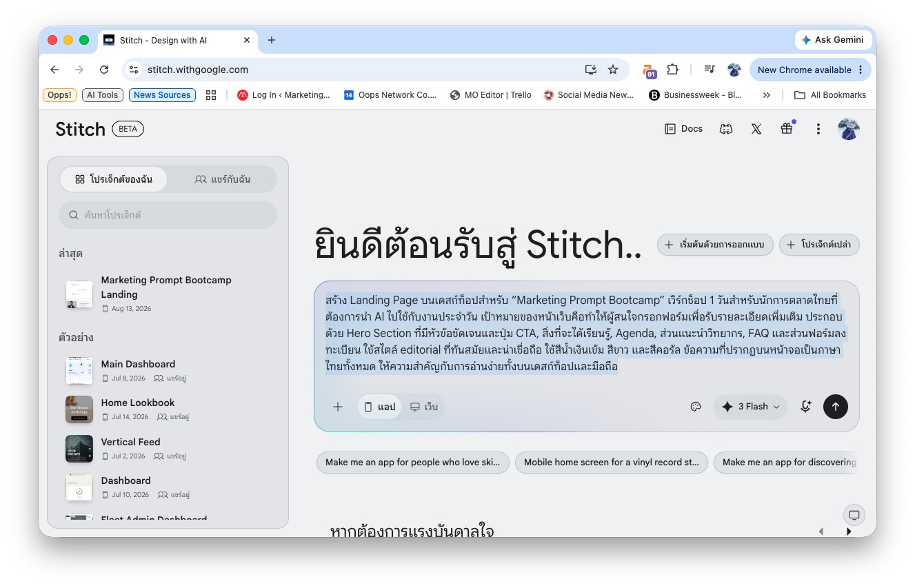915x588 pixels.
Task: Click the Stitch logo text
Action: [81, 129]
